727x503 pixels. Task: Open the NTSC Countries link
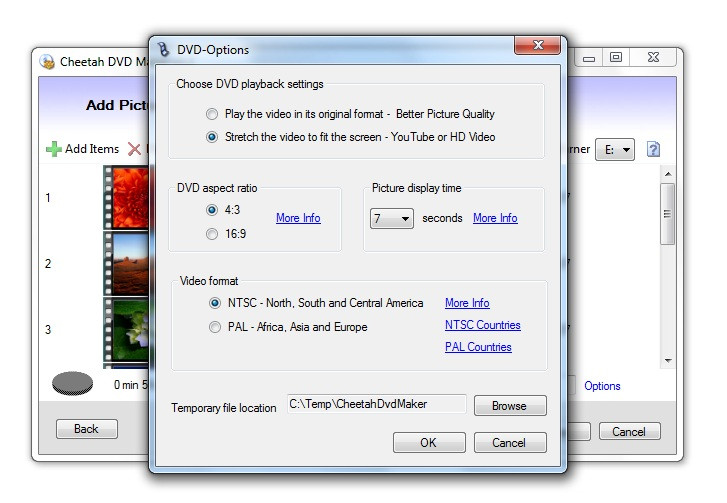point(483,325)
